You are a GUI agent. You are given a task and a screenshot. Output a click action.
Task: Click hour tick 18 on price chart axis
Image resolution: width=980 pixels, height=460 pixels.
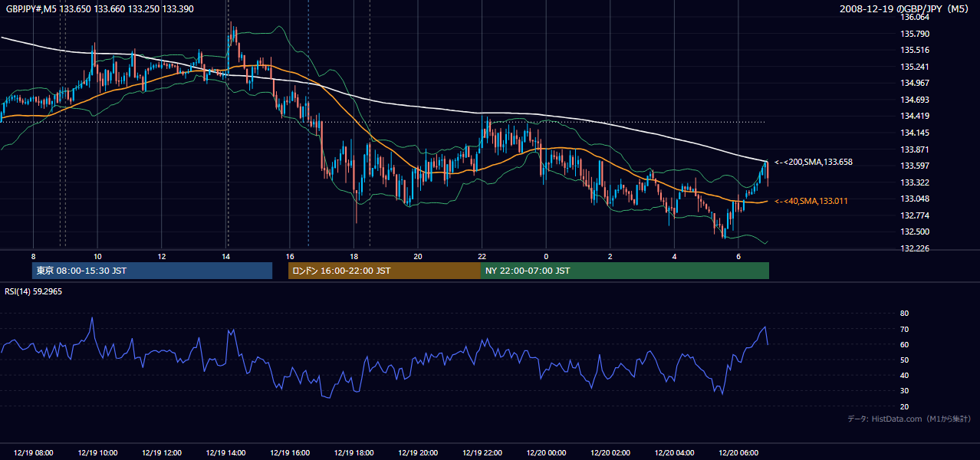354,256
